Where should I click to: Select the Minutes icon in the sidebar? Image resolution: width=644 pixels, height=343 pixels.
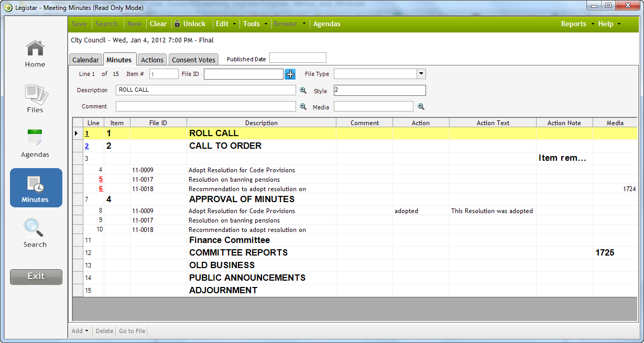point(35,187)
